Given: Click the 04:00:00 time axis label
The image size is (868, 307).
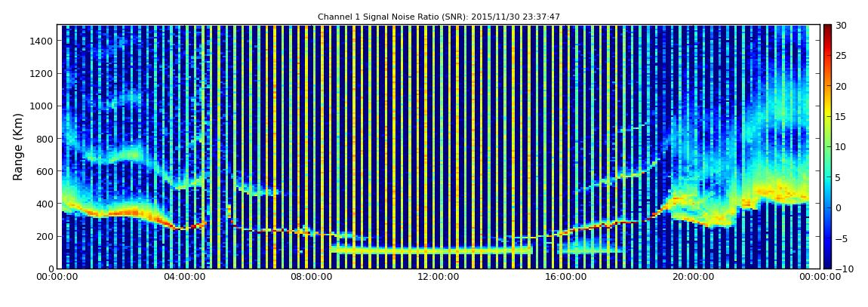Looking at the screenshot, I should coord(184,277).
